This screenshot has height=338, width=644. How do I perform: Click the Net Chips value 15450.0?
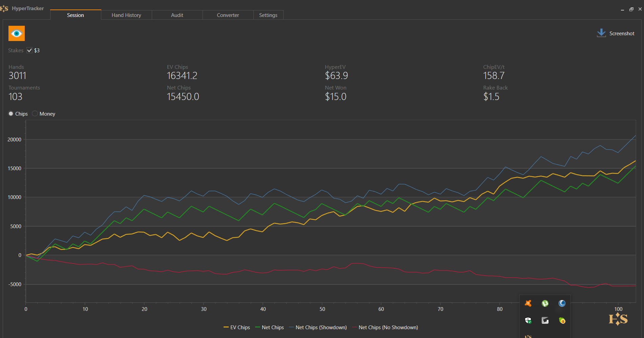[183, 97]
